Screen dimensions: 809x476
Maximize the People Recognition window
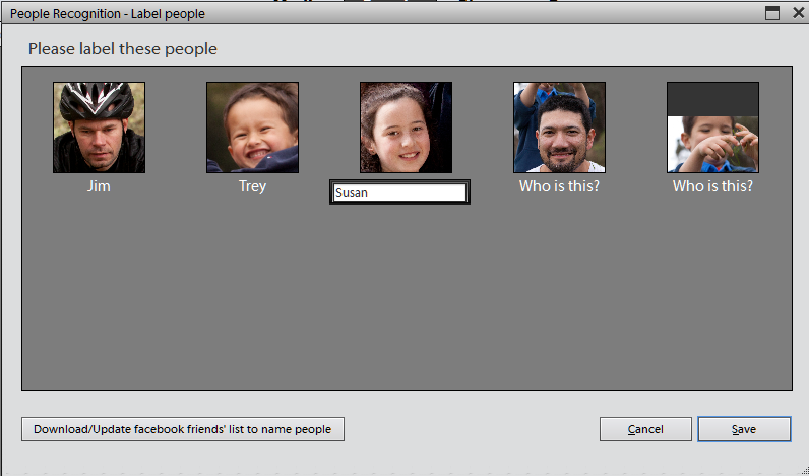point(772,13)
